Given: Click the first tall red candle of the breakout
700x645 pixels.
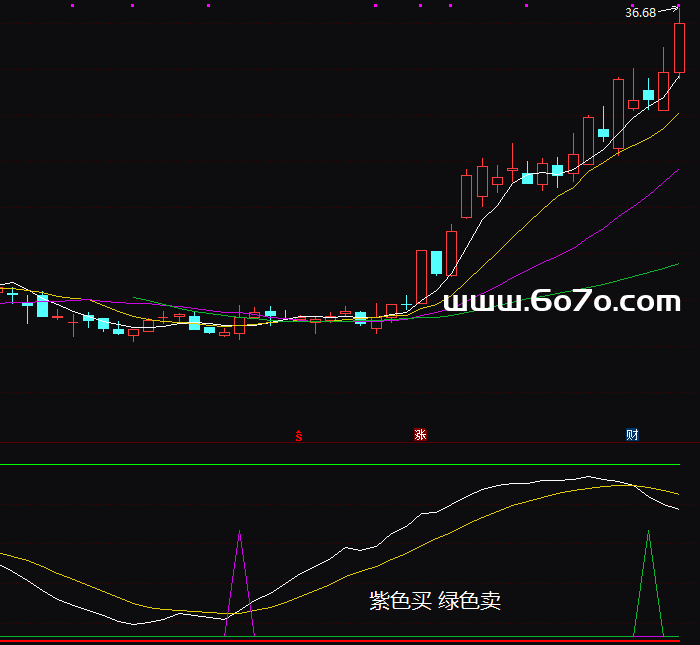Looking at the screenshot, I should pos(421,277).
